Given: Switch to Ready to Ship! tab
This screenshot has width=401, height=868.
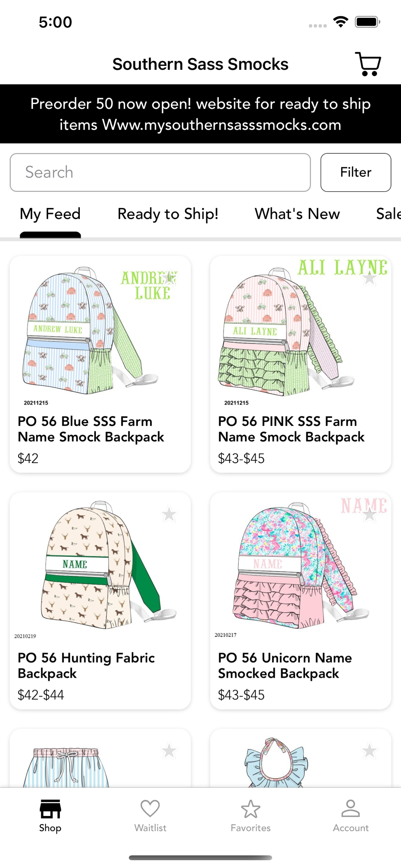Looking at the screenshot, I should [168, 214].
